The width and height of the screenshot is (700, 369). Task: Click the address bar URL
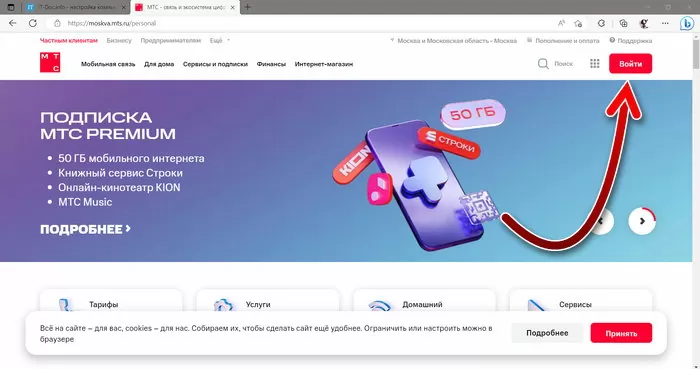(112, 23)
